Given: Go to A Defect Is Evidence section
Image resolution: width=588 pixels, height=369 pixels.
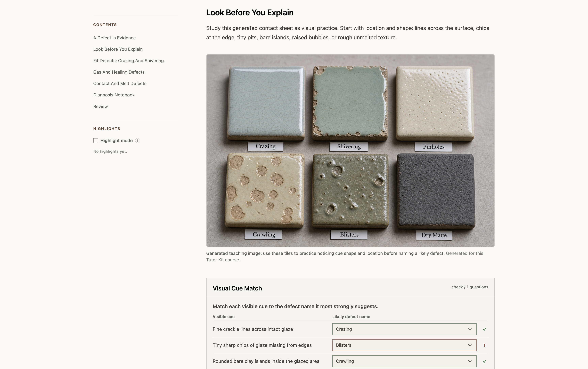Looking at the screenshot, I should tap(114, 38).
